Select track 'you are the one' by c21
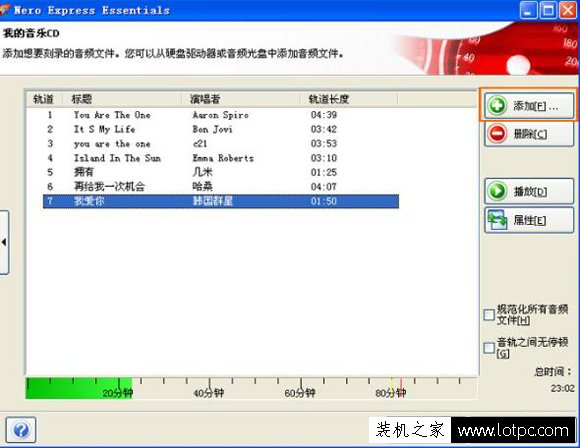The image size is (580, 448). pyautogui.click(x=112, y=144)
